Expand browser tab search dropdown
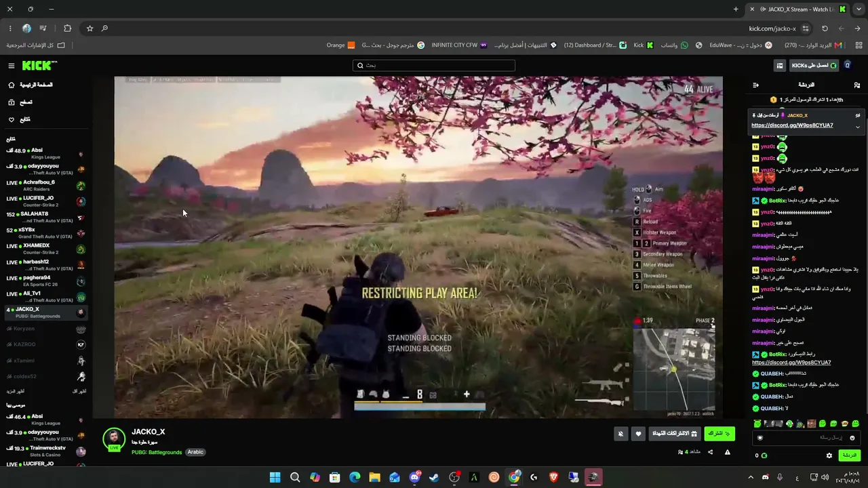The image size is (868, 488). pos(858,9)
